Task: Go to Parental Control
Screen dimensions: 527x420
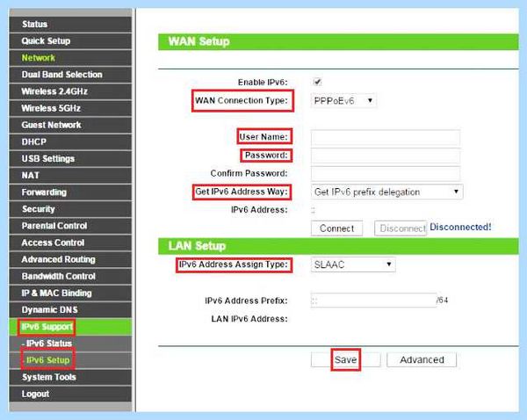Action: tap(70, 226)
